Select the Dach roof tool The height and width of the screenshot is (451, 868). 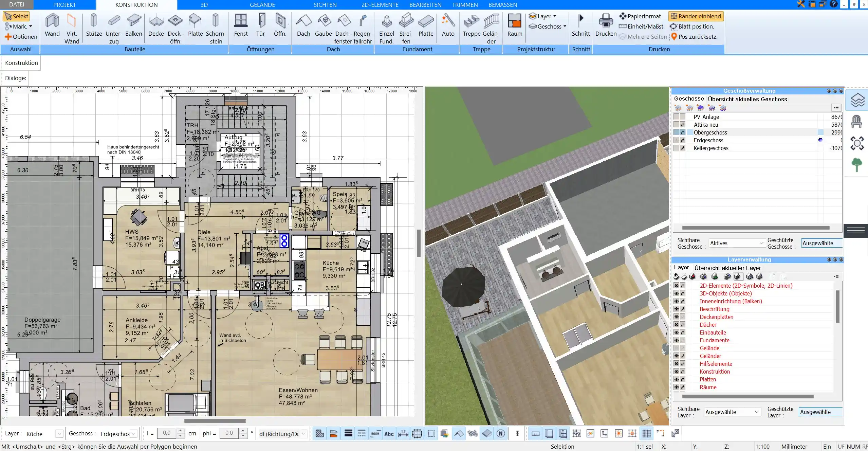[303, 25]
